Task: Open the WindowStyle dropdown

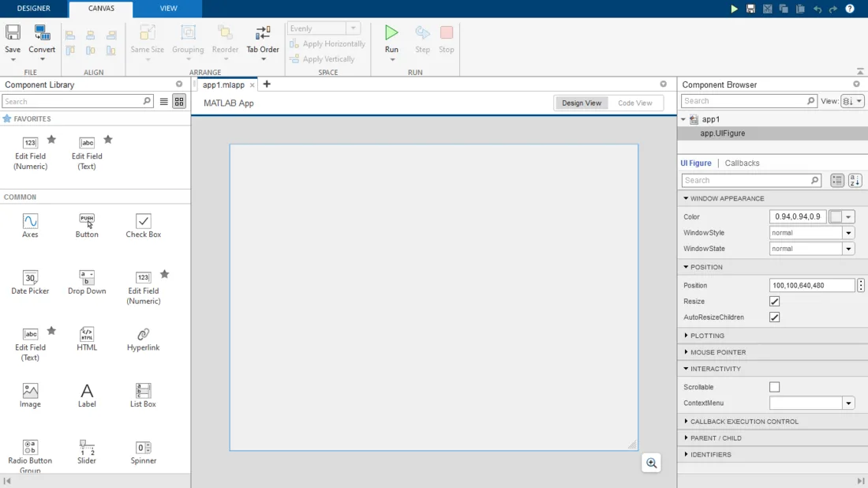Action: click(x=811, y=233)
